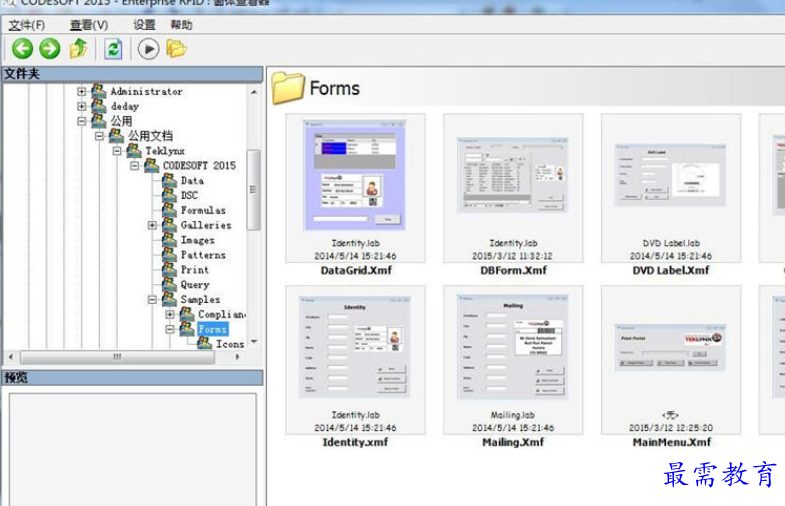Click the DataGrid.Xmf file name
Viewport: 785px width, 506px height.
356,270
